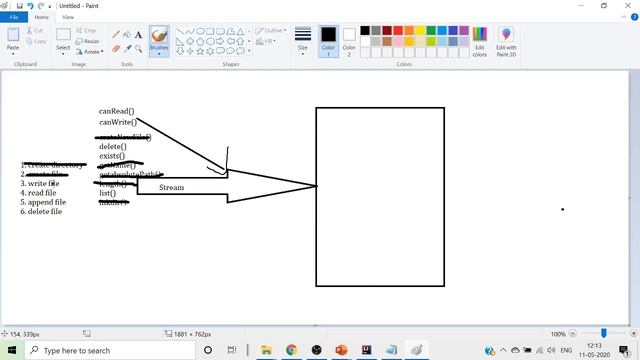Open Google Chrome from taskbar
Viewport: 640px width, 360px height.
click(291, 350)
